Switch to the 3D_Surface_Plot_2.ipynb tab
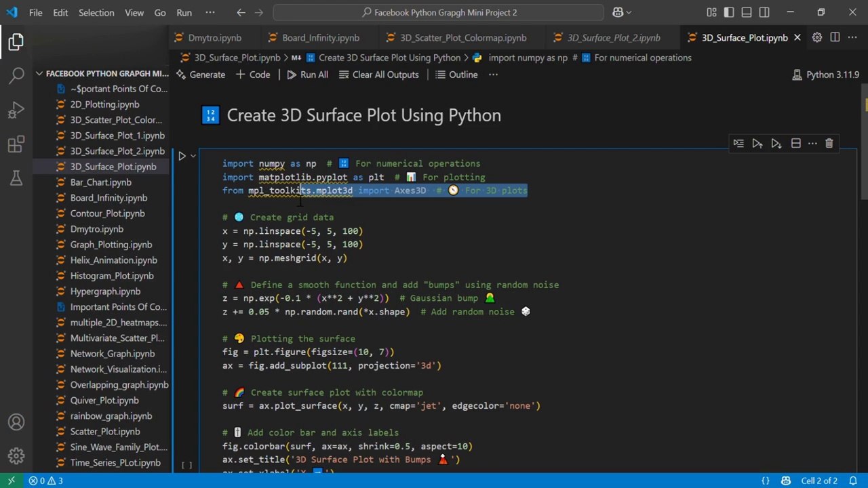This screenshot has width=868, height=488. click(614, 37)
